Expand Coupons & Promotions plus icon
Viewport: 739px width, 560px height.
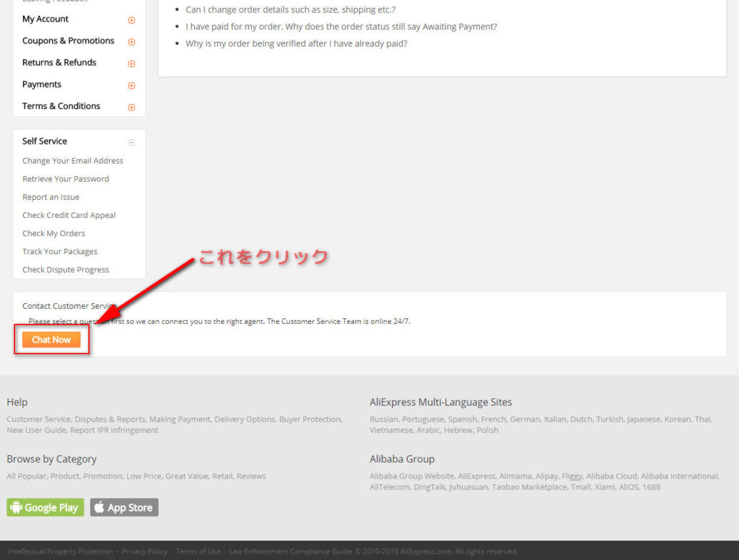131,42
